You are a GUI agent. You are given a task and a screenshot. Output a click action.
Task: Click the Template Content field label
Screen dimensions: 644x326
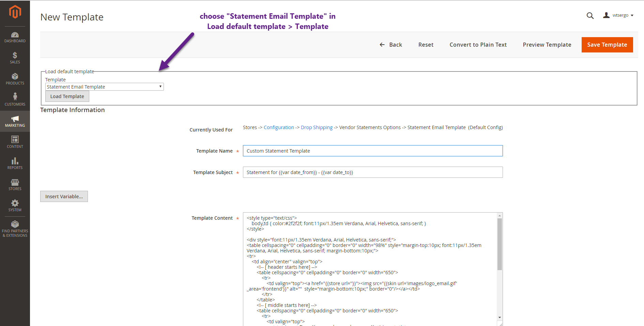coord(212,218)
